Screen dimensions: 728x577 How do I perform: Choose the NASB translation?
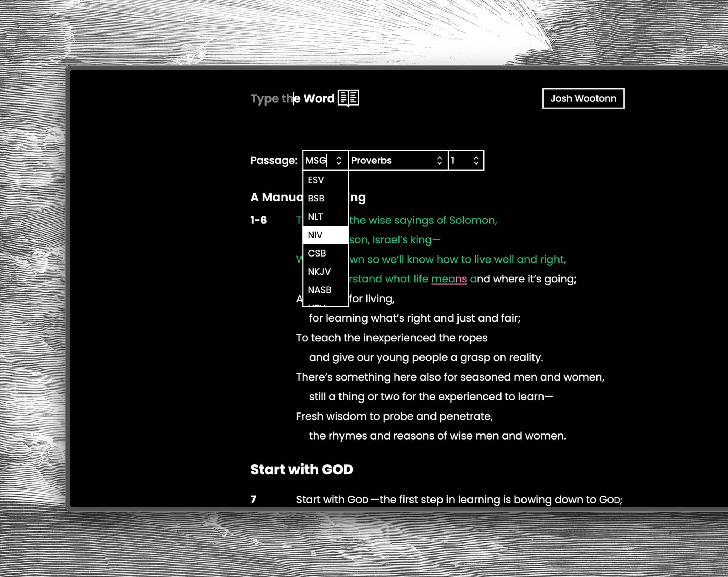pyautogui.click(x=320, y=290)
